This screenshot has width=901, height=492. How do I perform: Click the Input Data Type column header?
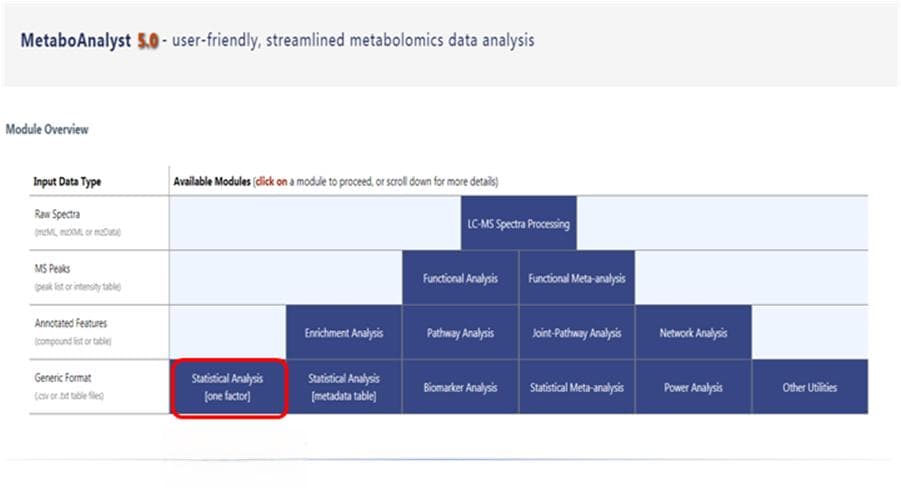pyautogui.click(x=67, y=182)
